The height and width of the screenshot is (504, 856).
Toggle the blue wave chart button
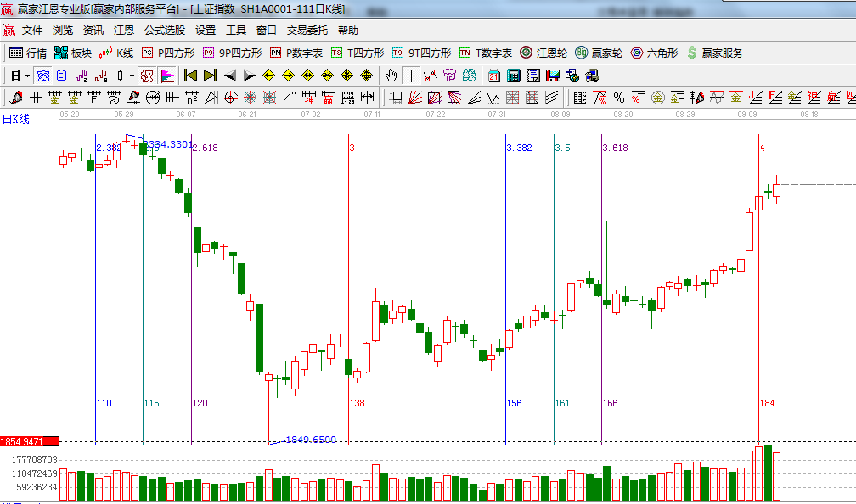click(42, 76)
